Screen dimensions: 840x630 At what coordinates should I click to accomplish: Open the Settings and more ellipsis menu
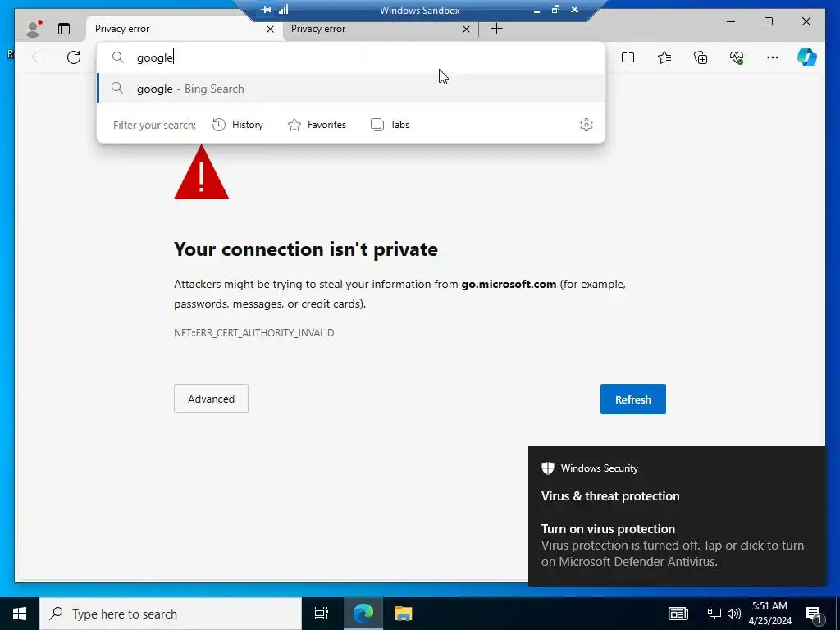[773, 57]
